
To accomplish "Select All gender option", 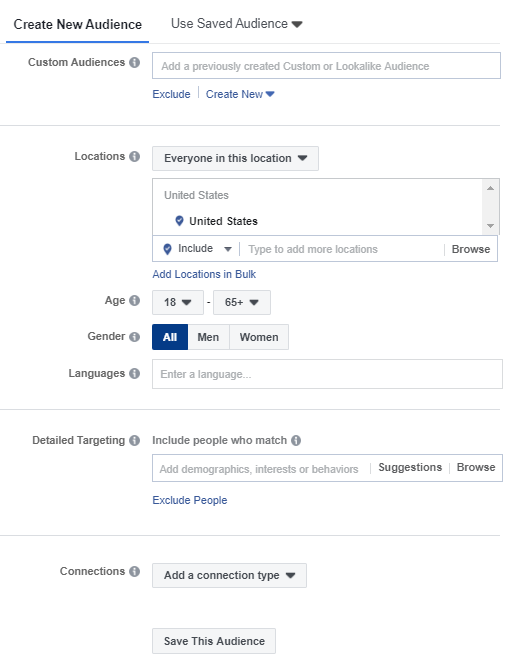I will (170, 337).
